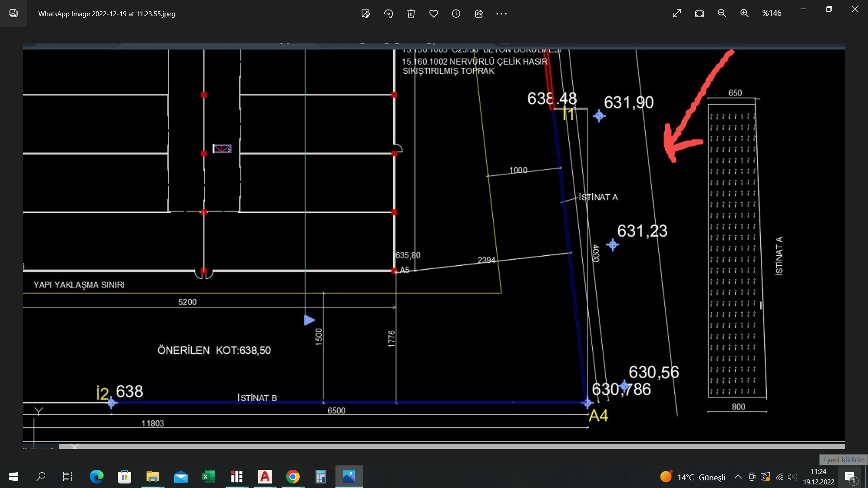
Task: Zoom in with the plus magnifier
Action: click(745, 14)
